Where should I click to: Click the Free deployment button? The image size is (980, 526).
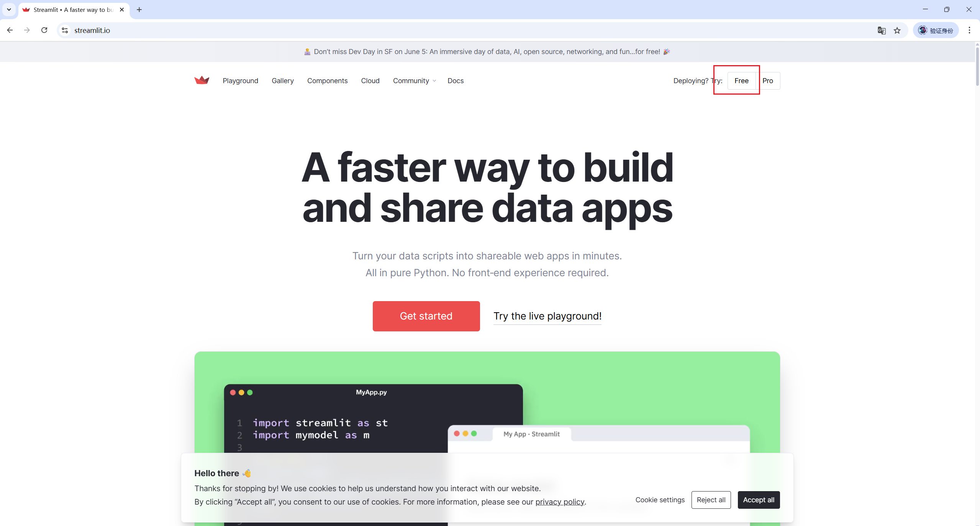coord(741,81)
